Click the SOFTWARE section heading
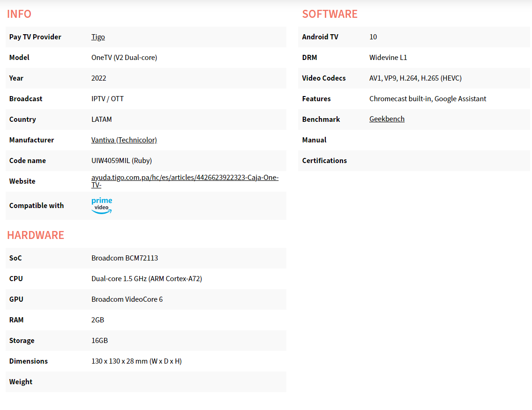 pyautogui.click(x=330, y=14)
